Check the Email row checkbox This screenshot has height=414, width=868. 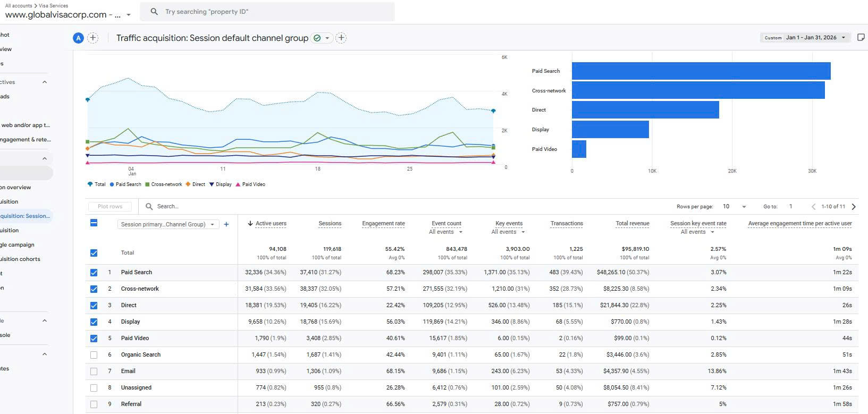tap(94, 371)
